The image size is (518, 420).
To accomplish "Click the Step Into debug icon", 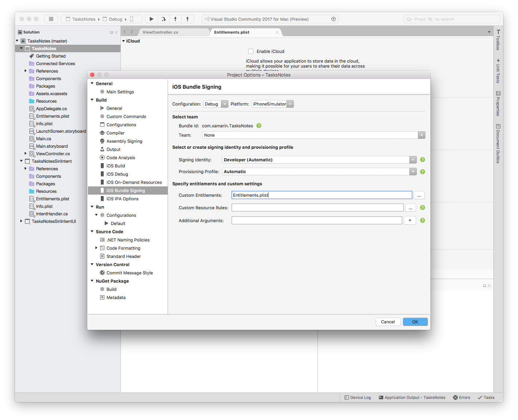I will pyautogui.click(x=175, y=19).
